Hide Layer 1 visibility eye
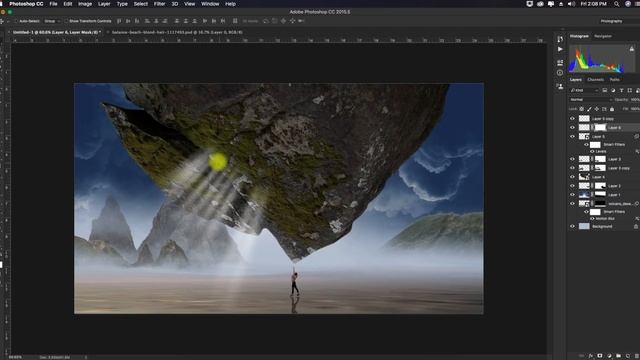 (x=572, y=195)
